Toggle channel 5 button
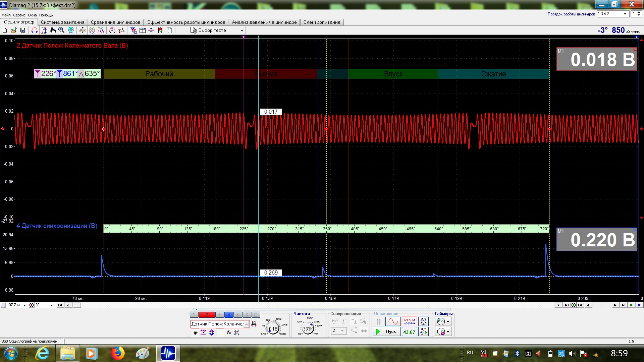This screenshot has width=644, height=362. (x=237, y=315)
